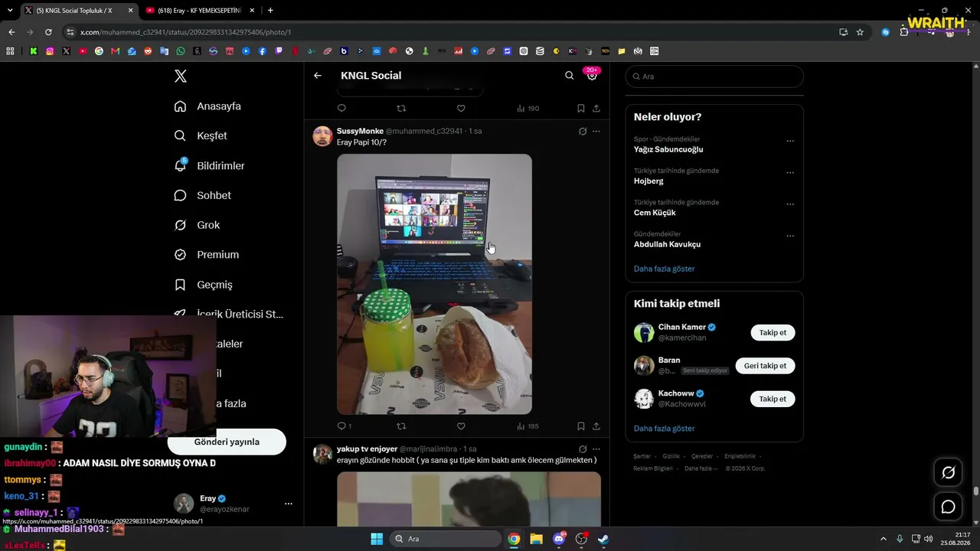980x551 pixels.
Task: Reply to the post showing 190 views
Action: pos(342,109)
